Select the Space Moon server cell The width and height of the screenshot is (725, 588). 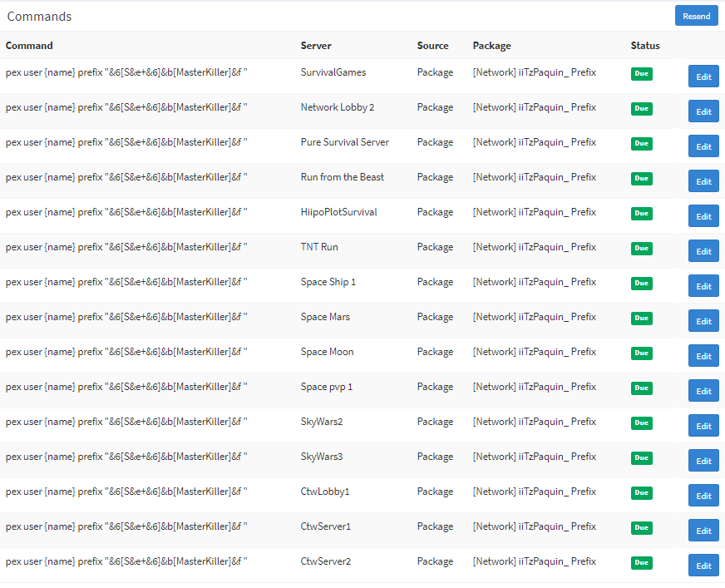[x=327, y=352]
